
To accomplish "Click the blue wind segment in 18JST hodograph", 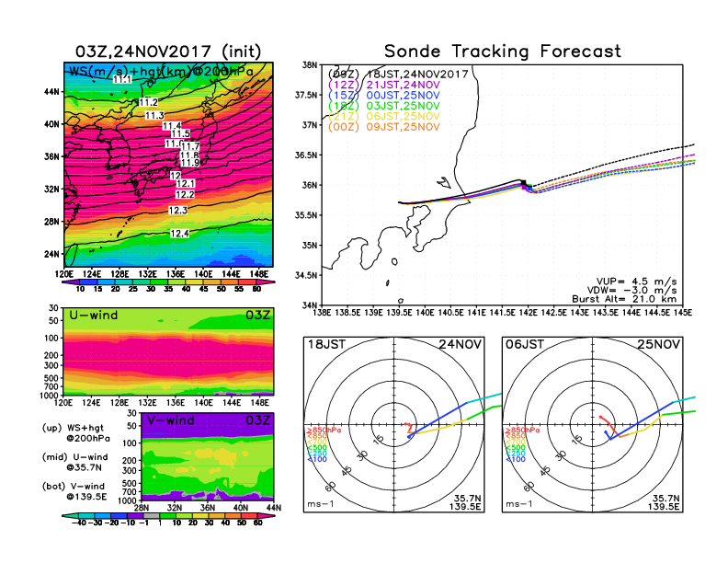I will coord(438,419).
